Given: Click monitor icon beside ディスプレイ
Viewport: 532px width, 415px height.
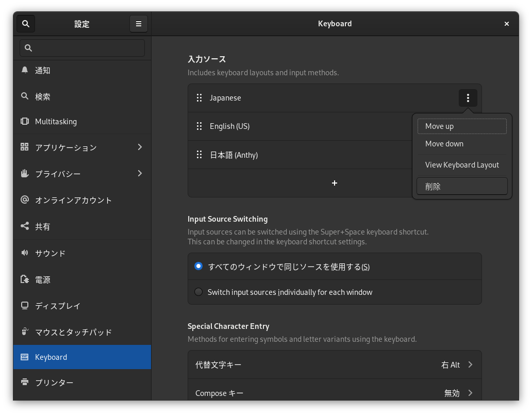Looking at the screenshot, I should pos(24,305).
